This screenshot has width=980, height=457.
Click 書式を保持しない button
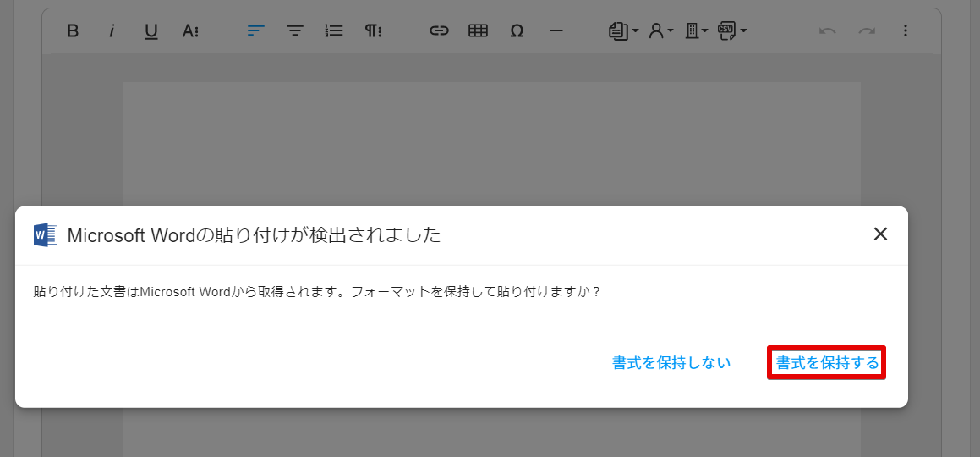click(x=671, y=362)
